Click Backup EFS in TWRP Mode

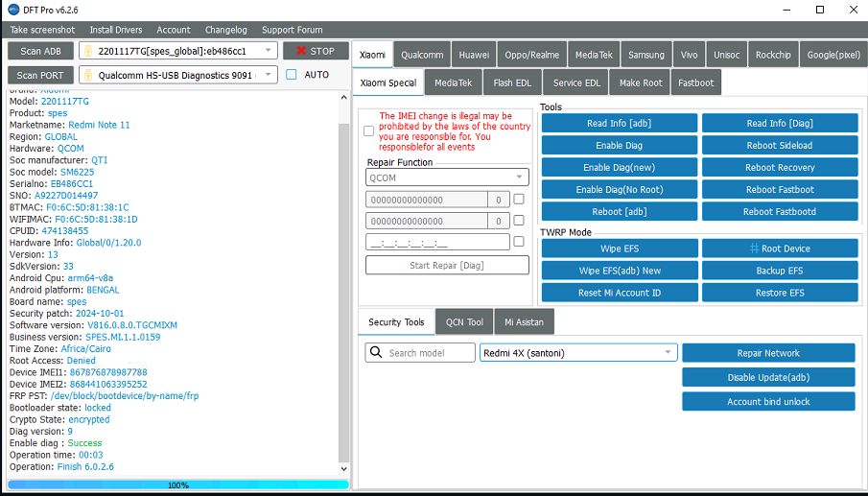coord(780,271)
